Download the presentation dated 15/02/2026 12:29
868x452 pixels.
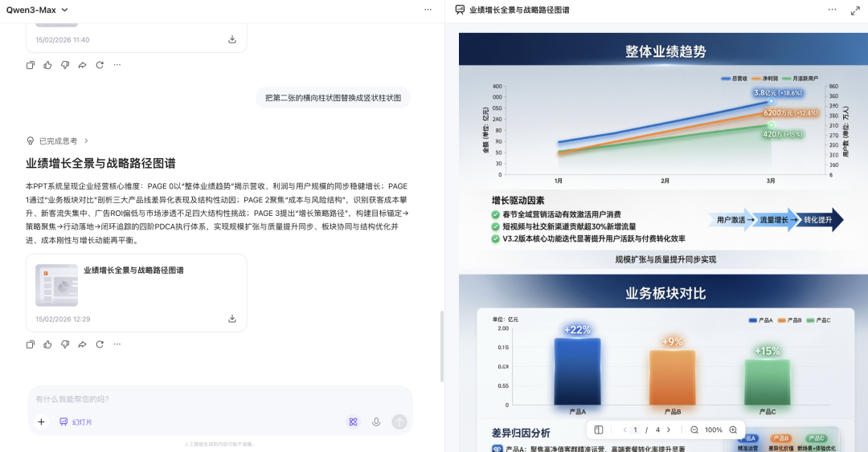(232, 319)
